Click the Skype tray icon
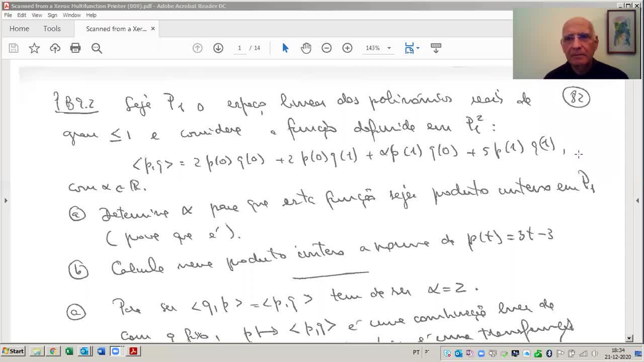644x362 pixels. pos(447,353)
